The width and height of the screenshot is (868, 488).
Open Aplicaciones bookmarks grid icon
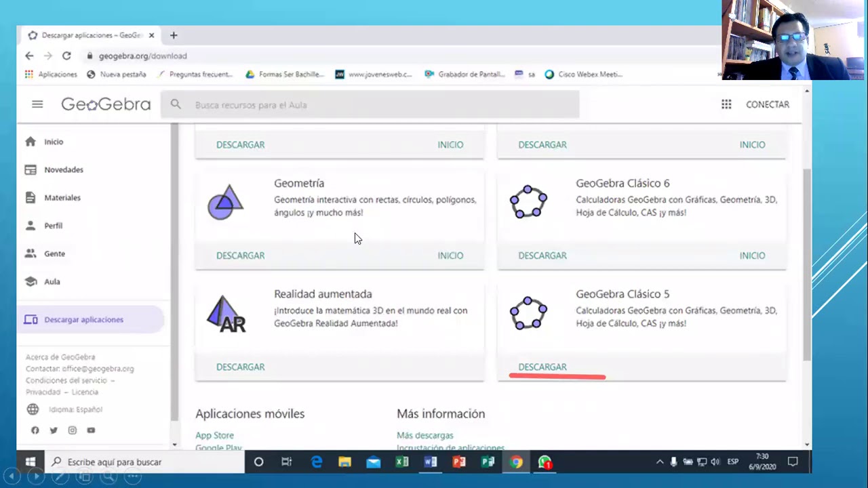pyautogui.click(x=28, y=75)
